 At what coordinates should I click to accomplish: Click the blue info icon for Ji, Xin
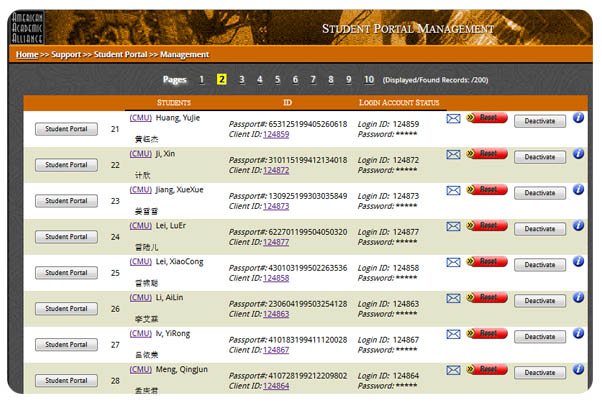click(x=578, y=154)
